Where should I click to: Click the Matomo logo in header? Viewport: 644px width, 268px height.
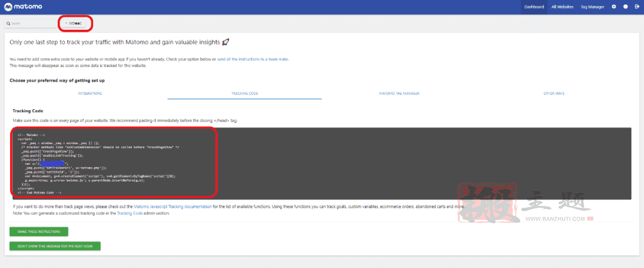(23, 7)
